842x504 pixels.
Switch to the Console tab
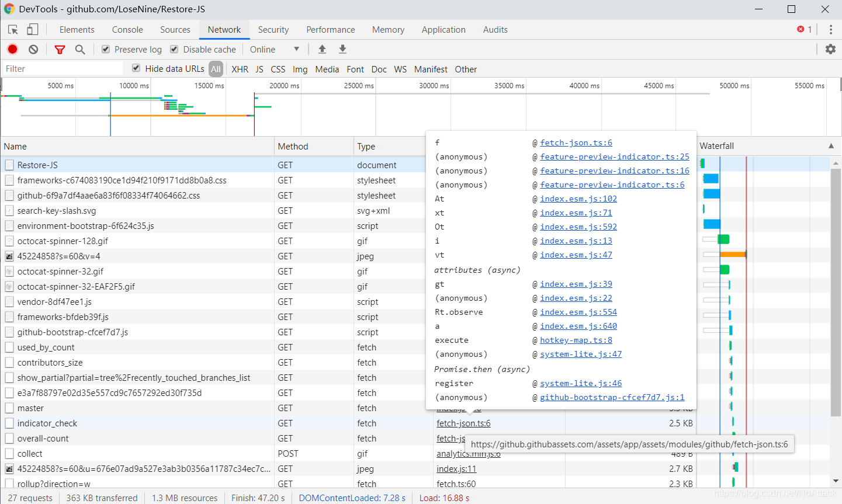(x=127, y=30)
